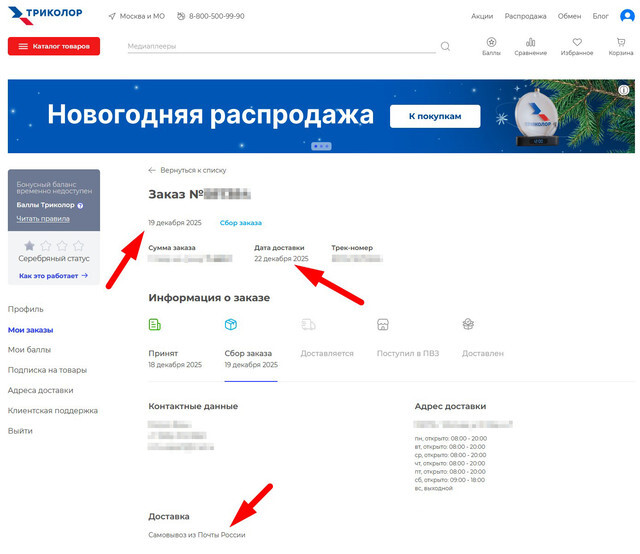Open the user account icon
Viewport: 640px width, 554px height.
pyautogui.click(x=626, y=16)
